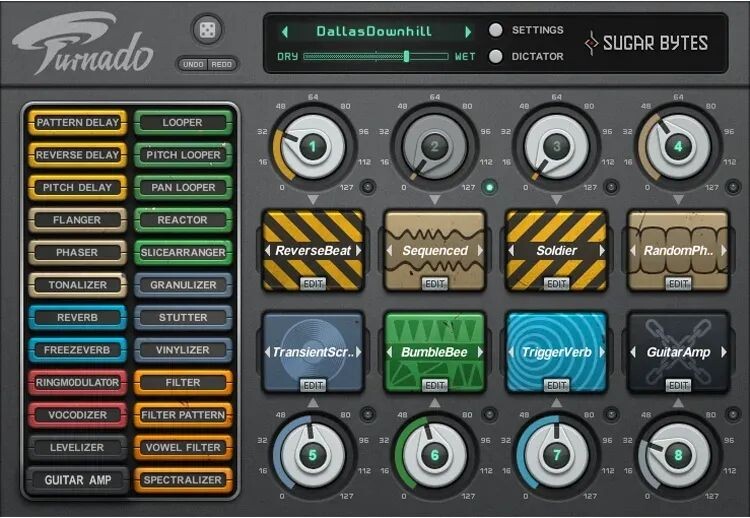Click the UNDO button
Image resolution: width=750 pixels, height=518 pixels.
(193, 64)
